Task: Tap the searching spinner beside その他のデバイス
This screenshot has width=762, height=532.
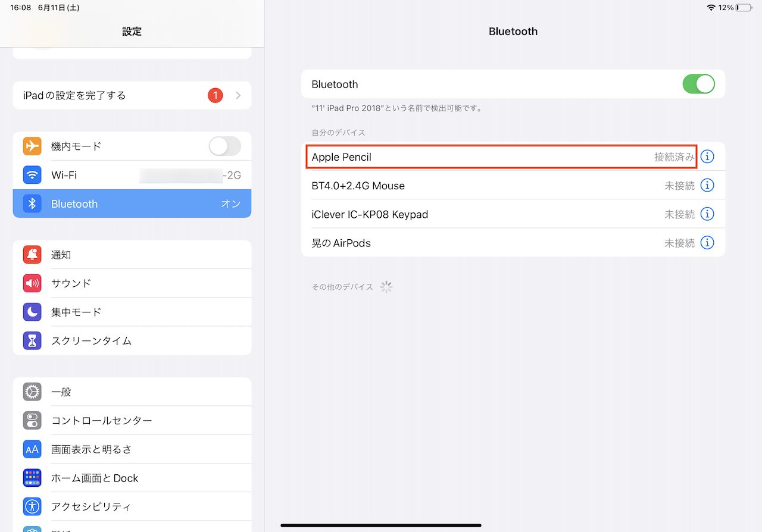Action: 386,287
